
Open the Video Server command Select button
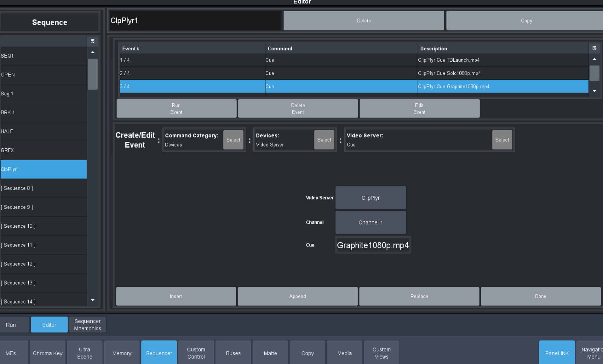(x=502, y=140)
